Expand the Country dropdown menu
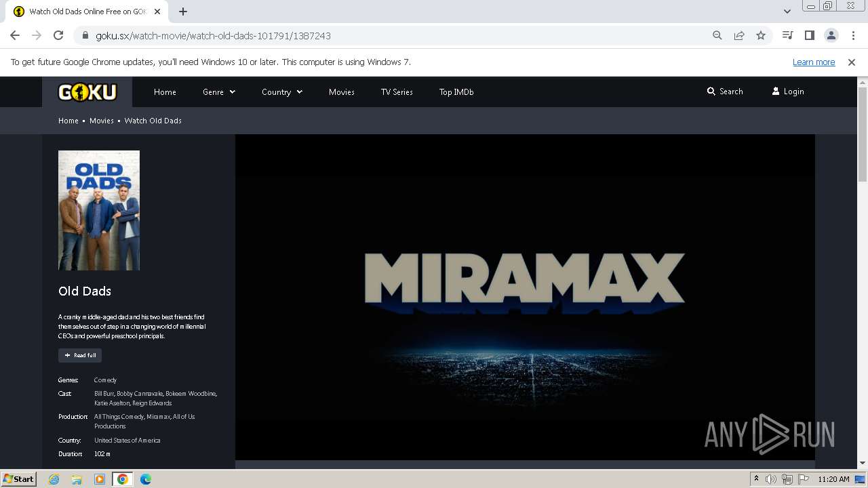 (282, 91)
